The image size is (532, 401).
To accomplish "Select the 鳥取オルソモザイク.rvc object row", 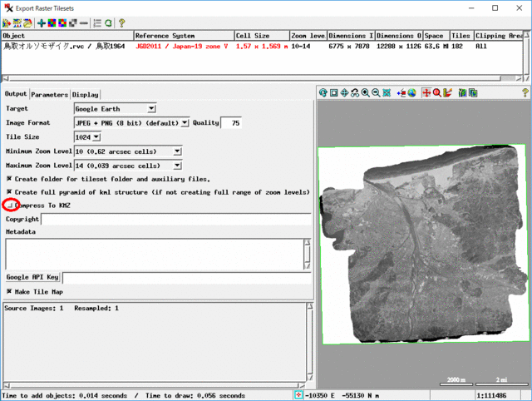I will click(x=262, y=47).
